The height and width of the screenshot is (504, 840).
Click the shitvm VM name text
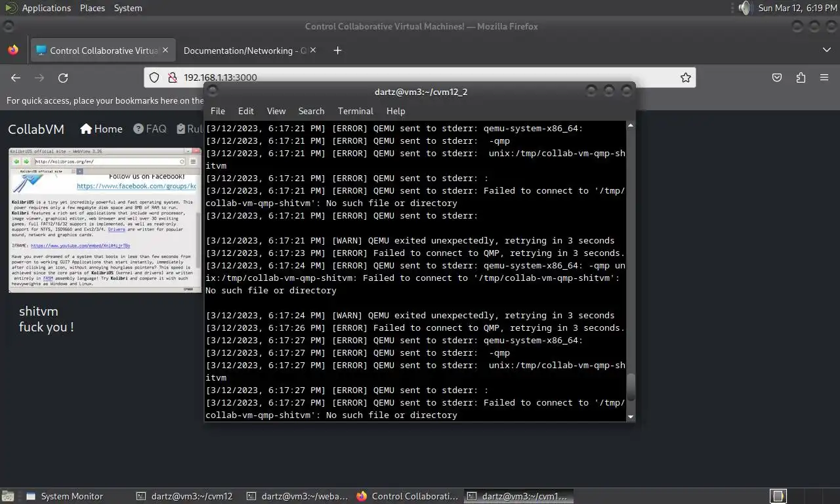(39, 311)
